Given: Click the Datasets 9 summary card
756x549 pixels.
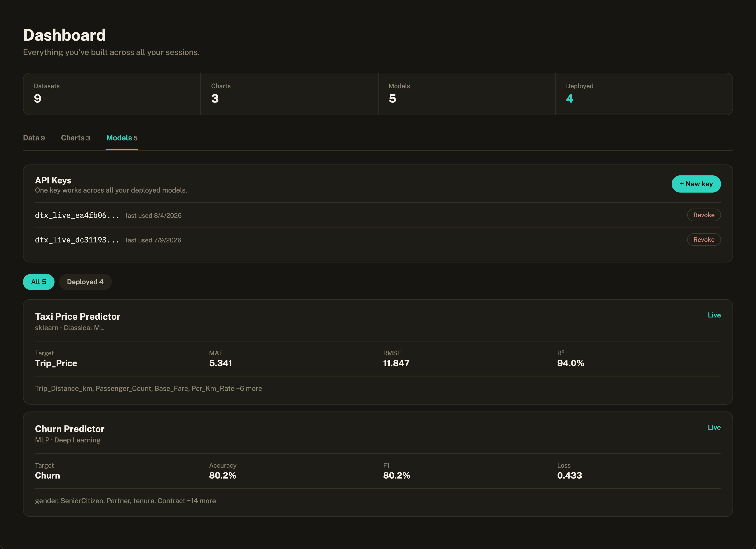Looking at the screenshot, I should (112, 94).
